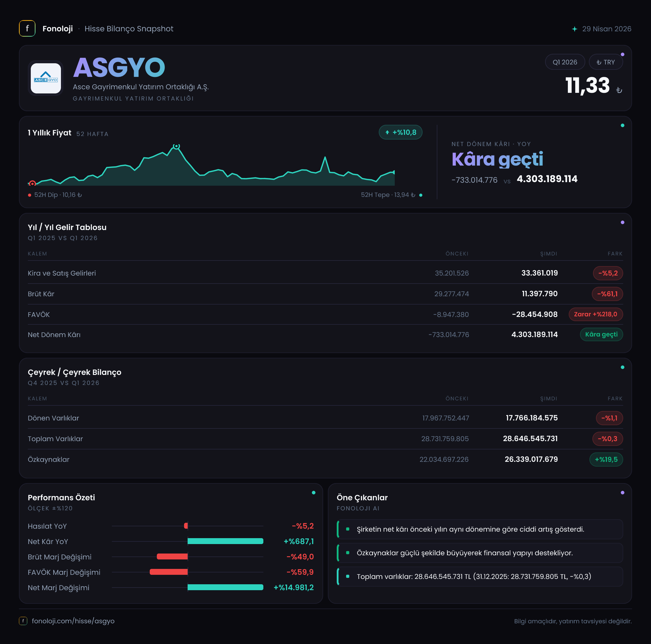651x644 pixels.
Task: Click the red Brüt Marj Değişimi bar
Action: [x=172, y=557]
